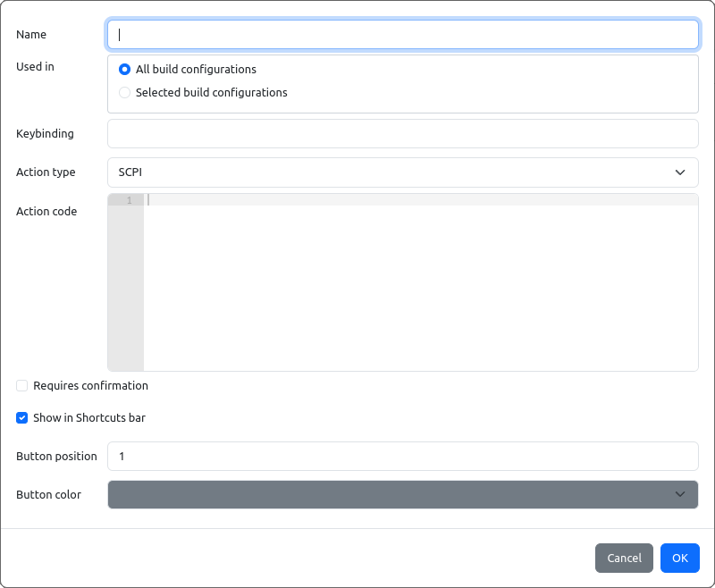
Task: Open the Button color picker dropdown
Action: [403, 494]
